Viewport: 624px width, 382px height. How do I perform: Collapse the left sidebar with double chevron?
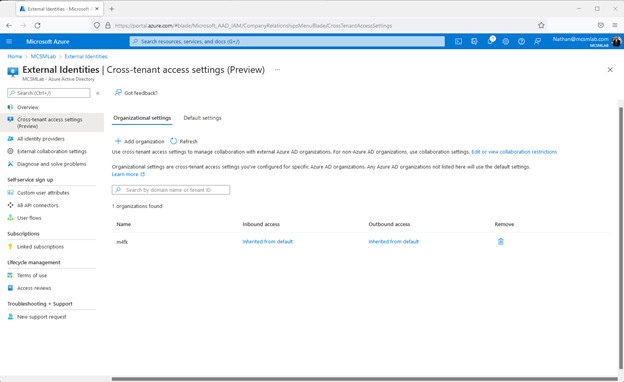(x=98, y=93)
